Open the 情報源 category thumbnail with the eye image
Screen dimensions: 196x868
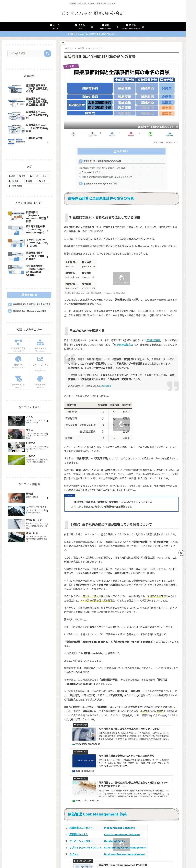16,497
